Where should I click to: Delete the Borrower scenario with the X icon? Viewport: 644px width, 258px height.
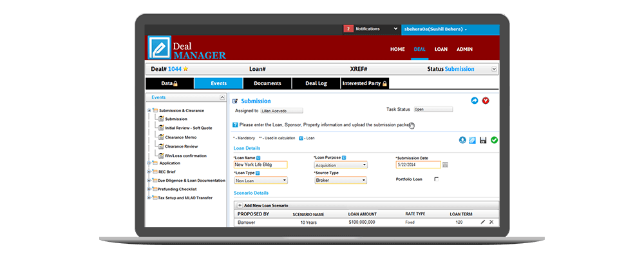pyautogui.click(x=491, y=222)
